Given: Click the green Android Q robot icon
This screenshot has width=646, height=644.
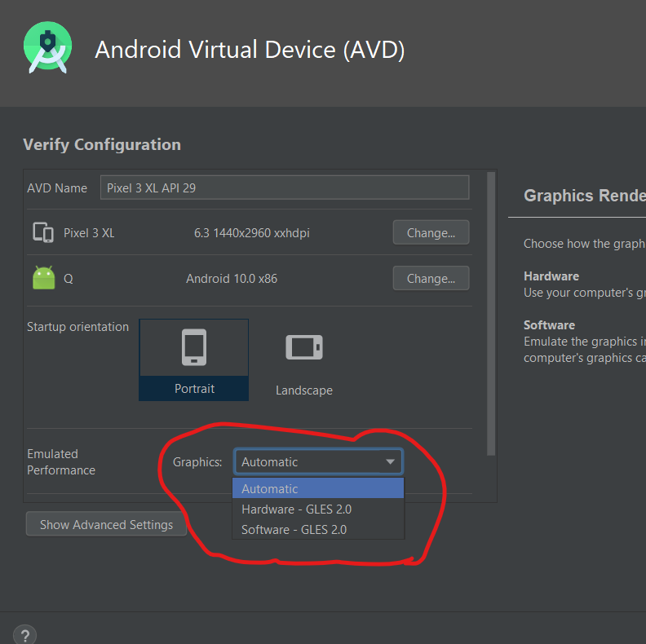Looking at the screenshot, I should click(44, 278).
